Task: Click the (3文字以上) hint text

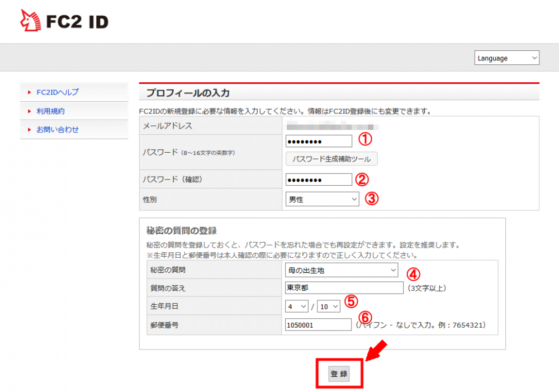Action: coord(427,288)
